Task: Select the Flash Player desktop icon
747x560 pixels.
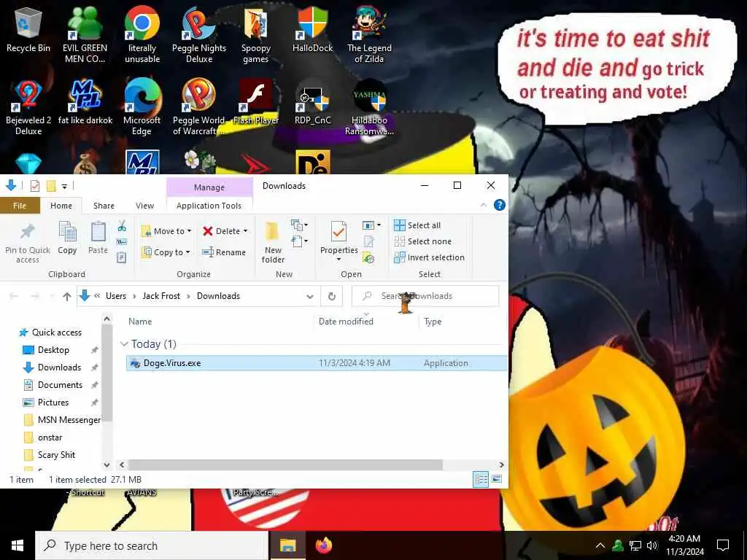Action: [x=256, y=101]
